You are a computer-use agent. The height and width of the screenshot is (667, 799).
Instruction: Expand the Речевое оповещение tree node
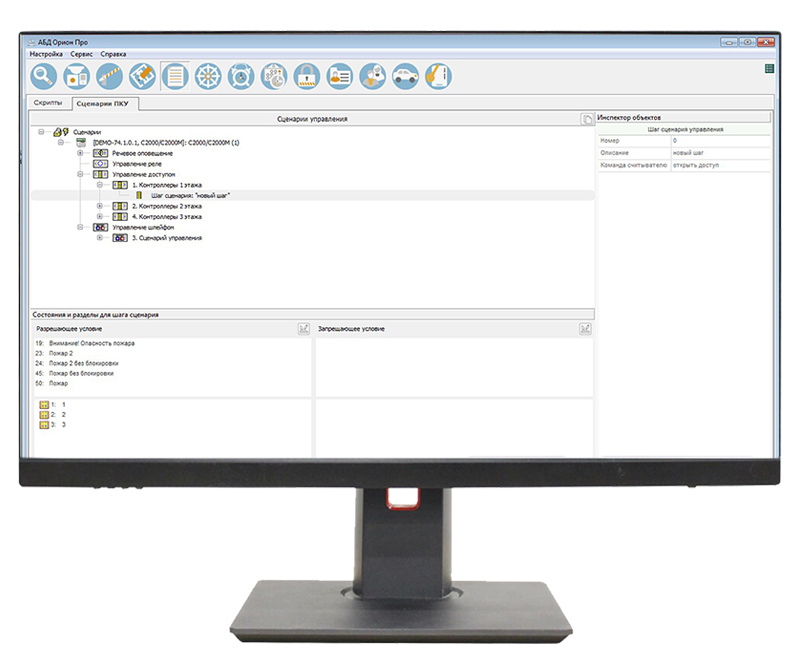(80, 153)
